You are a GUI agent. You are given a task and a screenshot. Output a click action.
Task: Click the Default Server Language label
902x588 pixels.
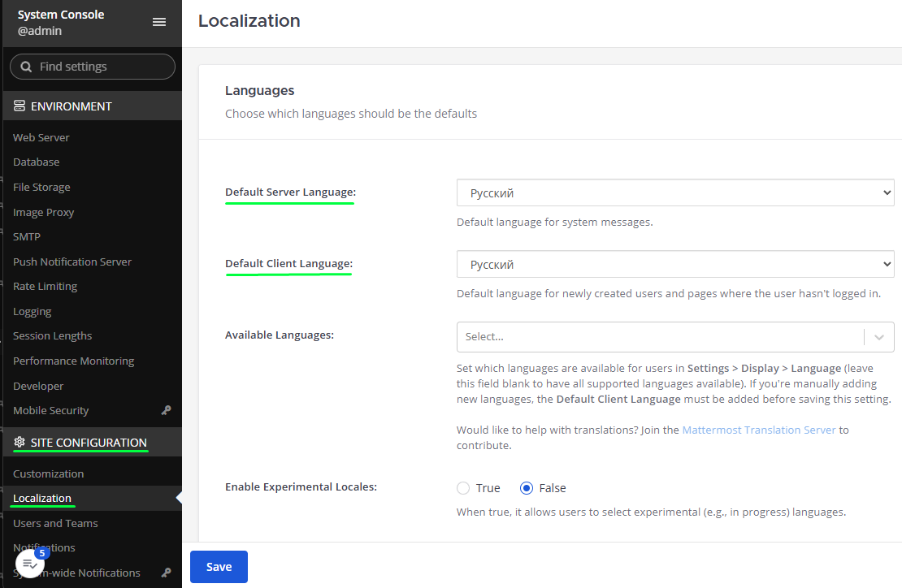pos(290,192)
